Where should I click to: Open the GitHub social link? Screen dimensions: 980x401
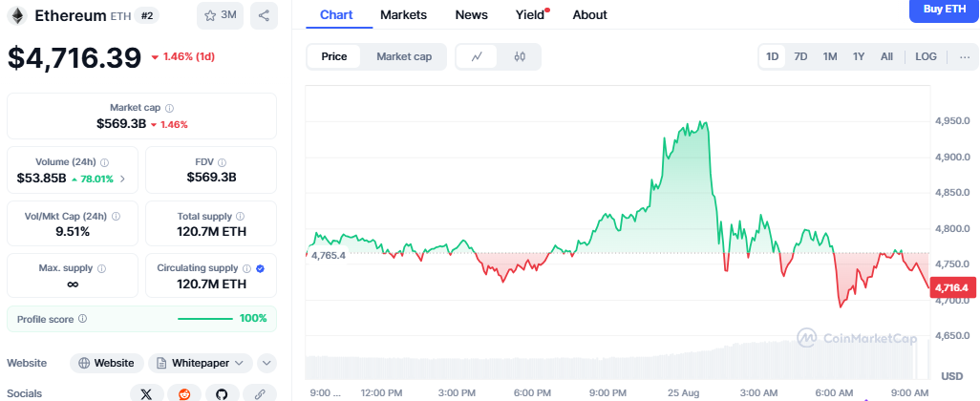tap(222, 393)
